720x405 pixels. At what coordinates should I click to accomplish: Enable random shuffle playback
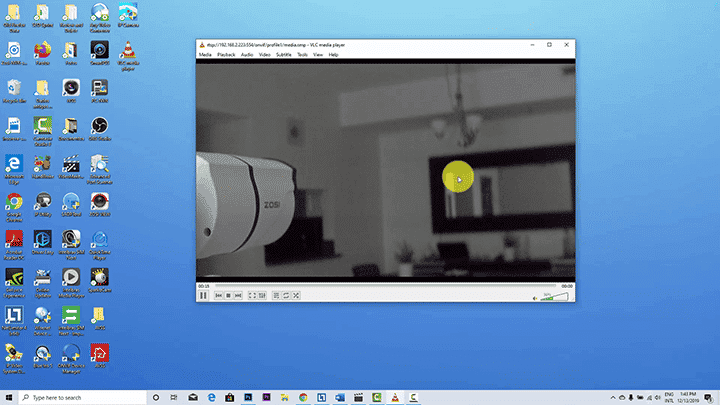296,296
